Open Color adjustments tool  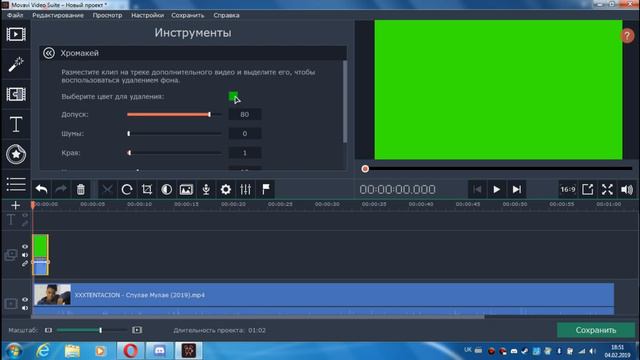pos(167,189)
